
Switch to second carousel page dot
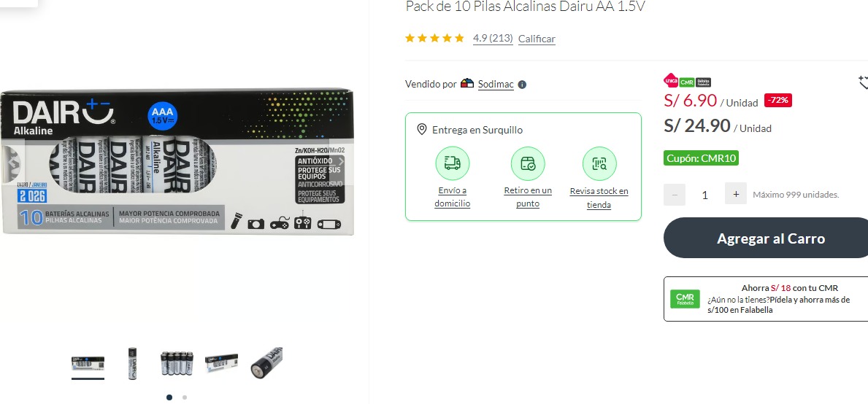185,397
